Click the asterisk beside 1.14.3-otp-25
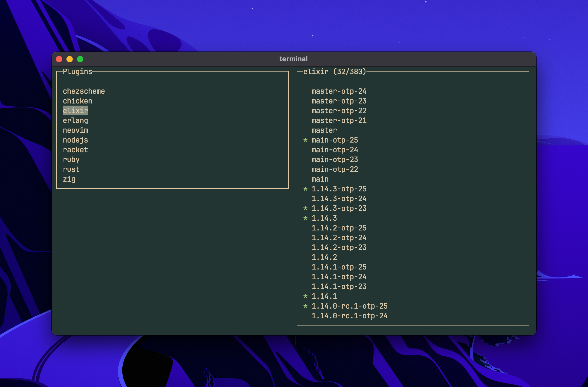The height and width of the screenshot is (387, 588). click(305, 189)
